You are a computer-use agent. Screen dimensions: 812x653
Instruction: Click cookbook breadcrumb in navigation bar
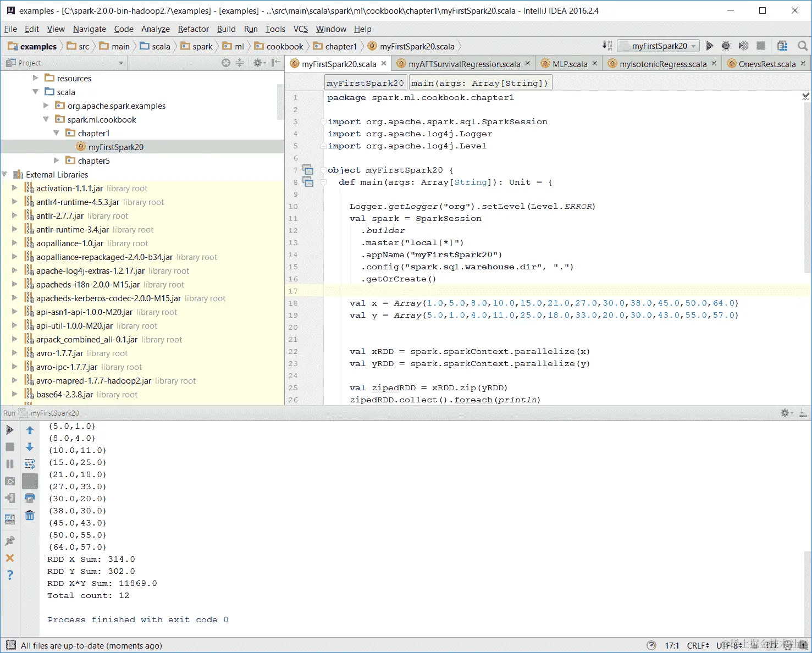[x=279, y=46]
